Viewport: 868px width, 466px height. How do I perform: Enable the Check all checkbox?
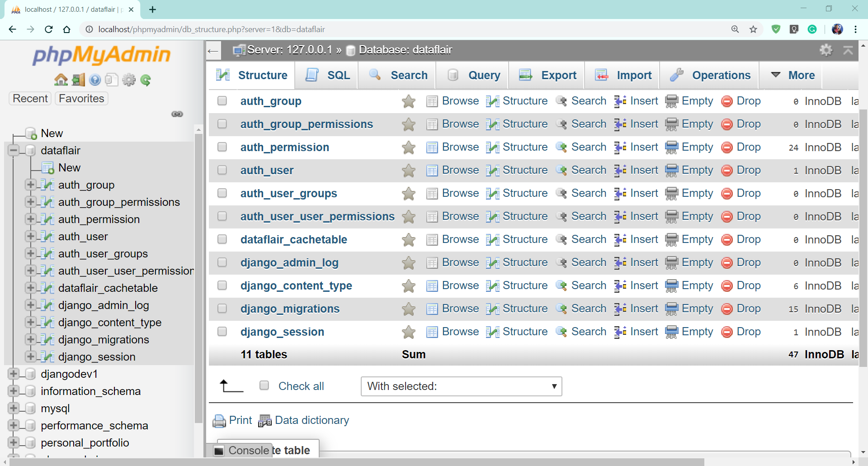click(264, 385)
